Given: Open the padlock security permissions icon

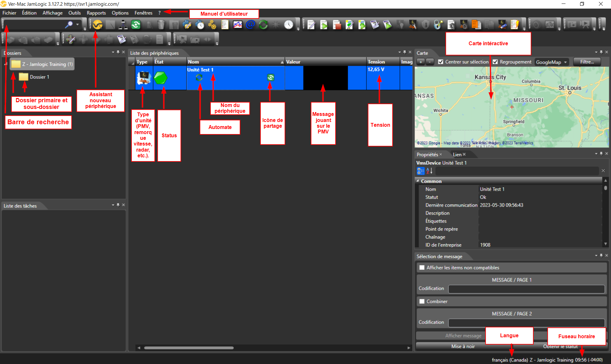Looking at the screenshot, I should pyautogui.click(x=438, y=25).
